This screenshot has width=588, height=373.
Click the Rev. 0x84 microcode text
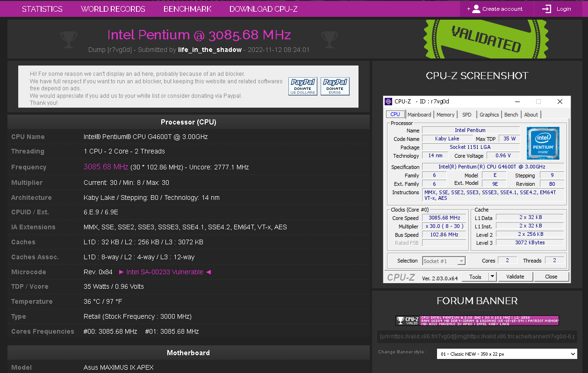[98, 272]
